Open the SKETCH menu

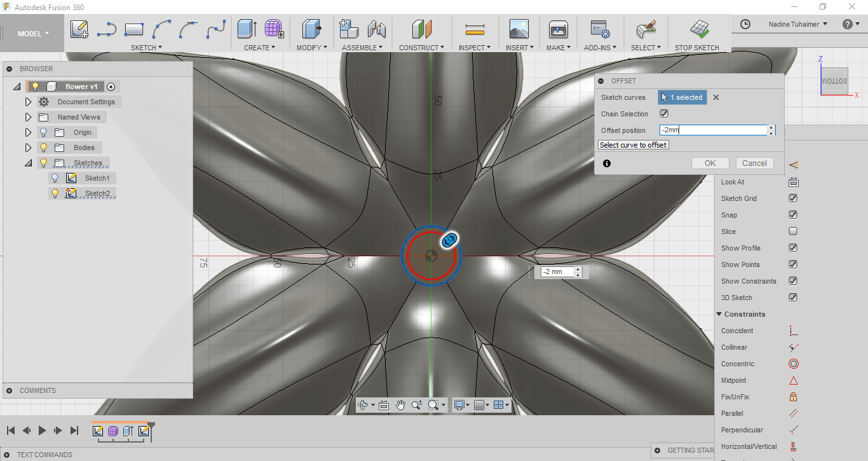tap(146, 48)
